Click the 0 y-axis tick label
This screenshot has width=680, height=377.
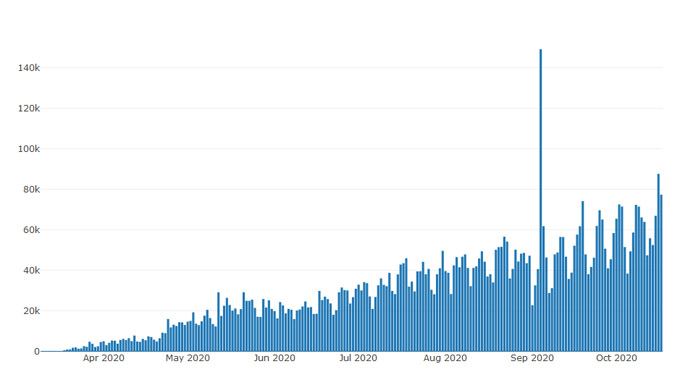(37, 351)
